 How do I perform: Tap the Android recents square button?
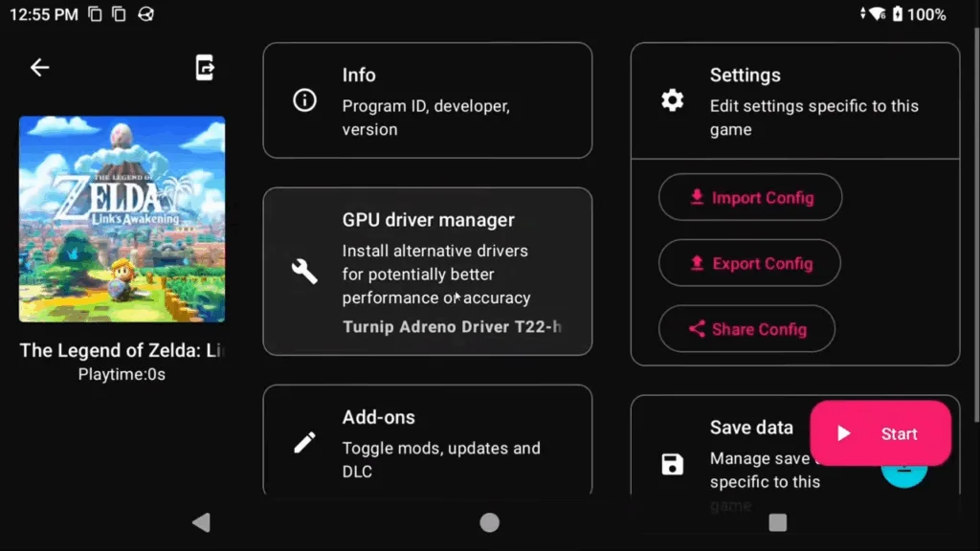[x=777, y=522]
